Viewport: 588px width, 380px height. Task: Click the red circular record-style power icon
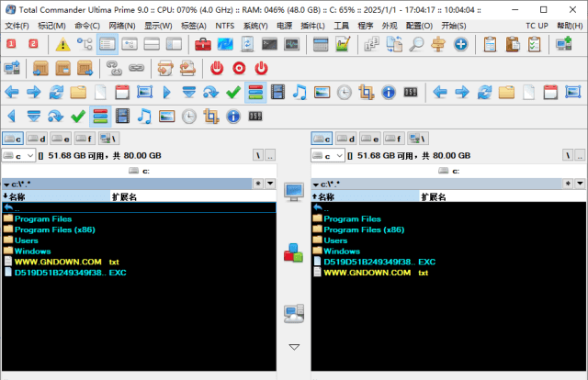239,68
